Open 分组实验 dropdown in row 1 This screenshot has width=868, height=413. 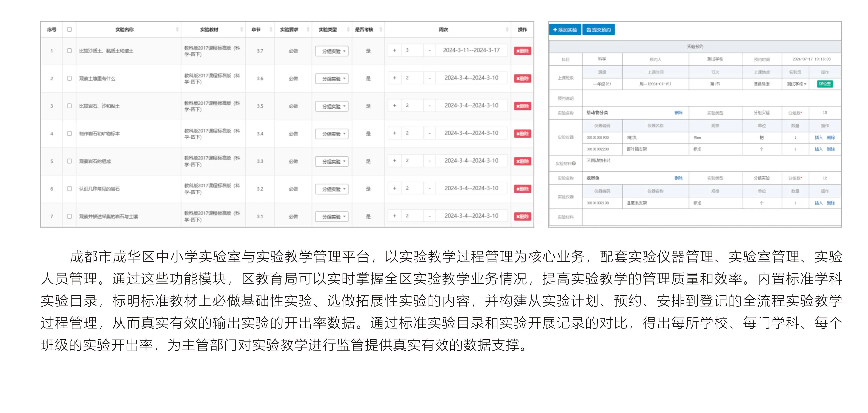tap(332, 51)
